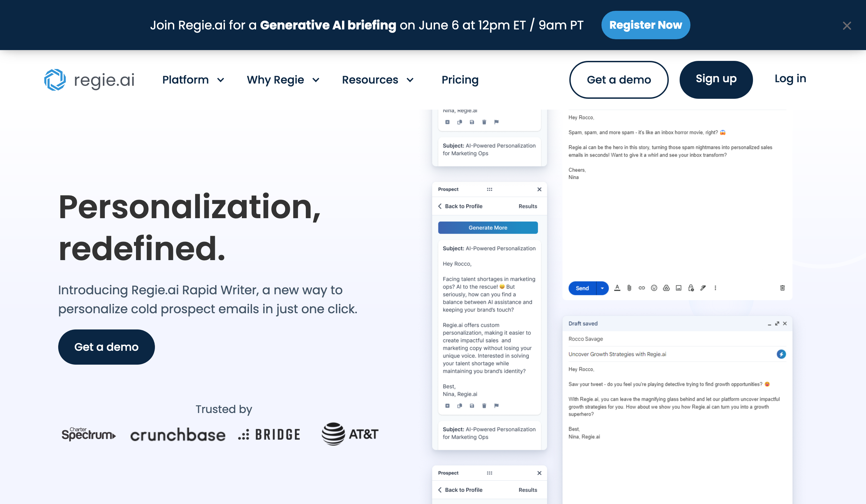Screen dimensions: 866x504
Task: Select Results in the panel above Generate More
Action: (527, 206)
